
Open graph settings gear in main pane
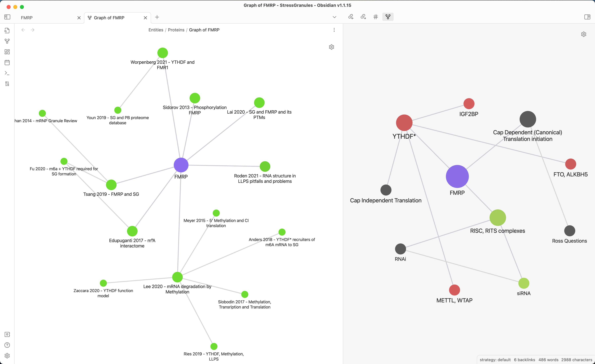coord(332,47)
